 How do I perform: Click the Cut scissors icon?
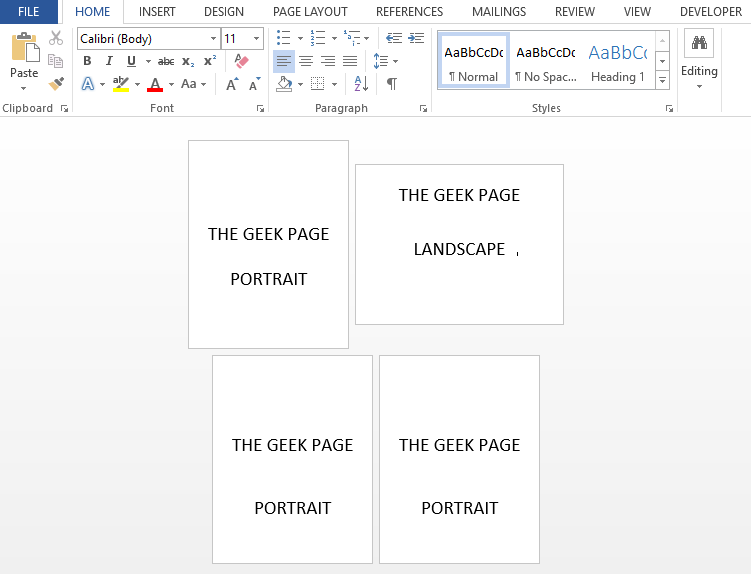(56, 38)
